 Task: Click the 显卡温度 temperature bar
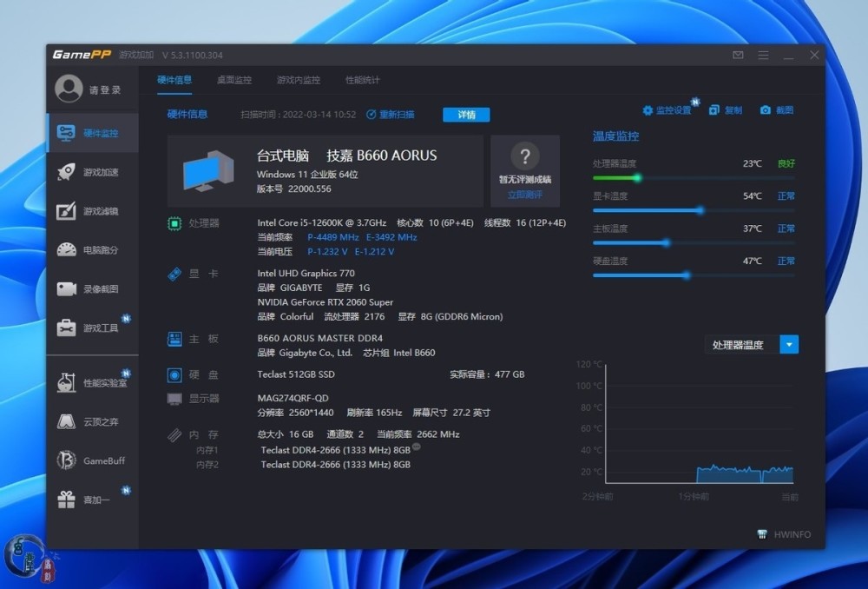694,210
